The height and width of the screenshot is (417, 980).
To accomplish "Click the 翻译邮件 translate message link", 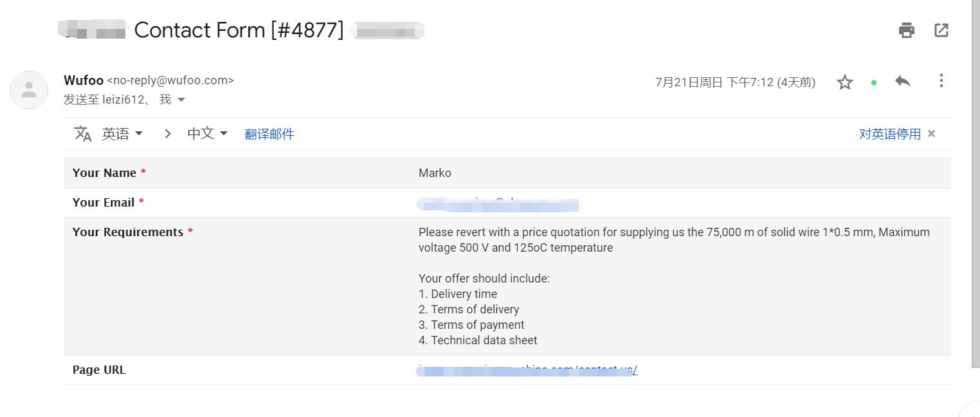I will [269, 134].
